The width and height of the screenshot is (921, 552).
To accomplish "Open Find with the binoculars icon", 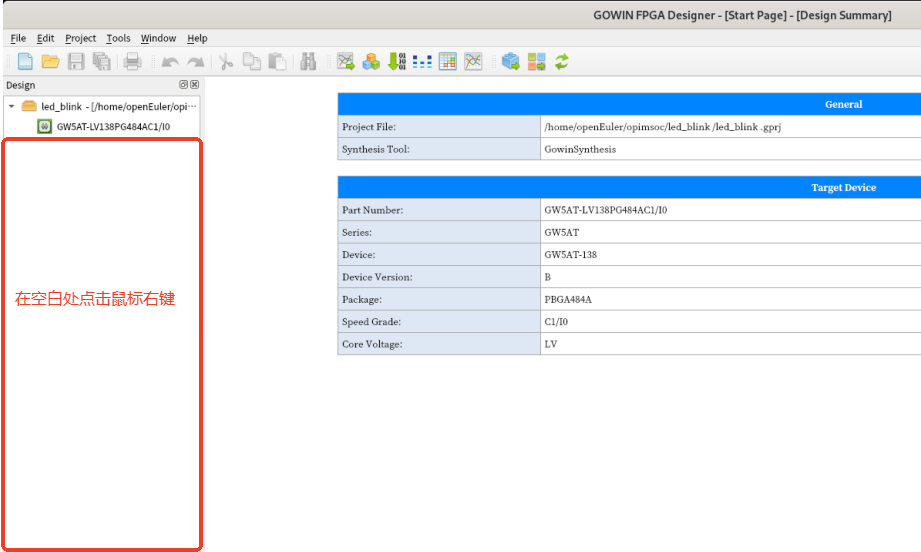I will [x=308, y=61].
